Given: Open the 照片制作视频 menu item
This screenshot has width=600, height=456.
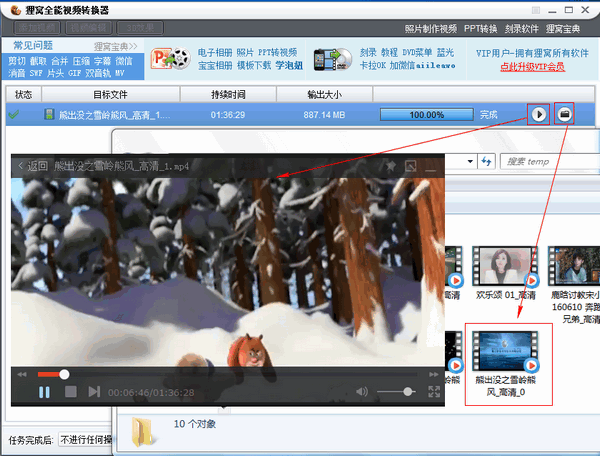Looking at the screenshot, I should click(431, 29).
